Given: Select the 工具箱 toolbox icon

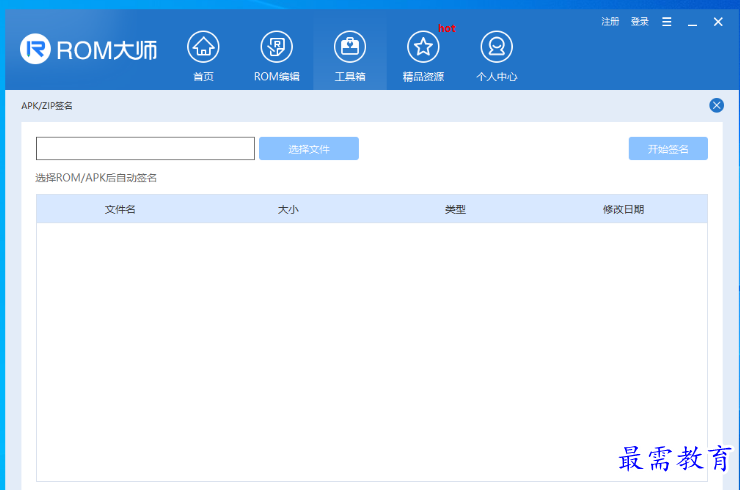Looking at the screenshot, I should (x=350, y=47).
